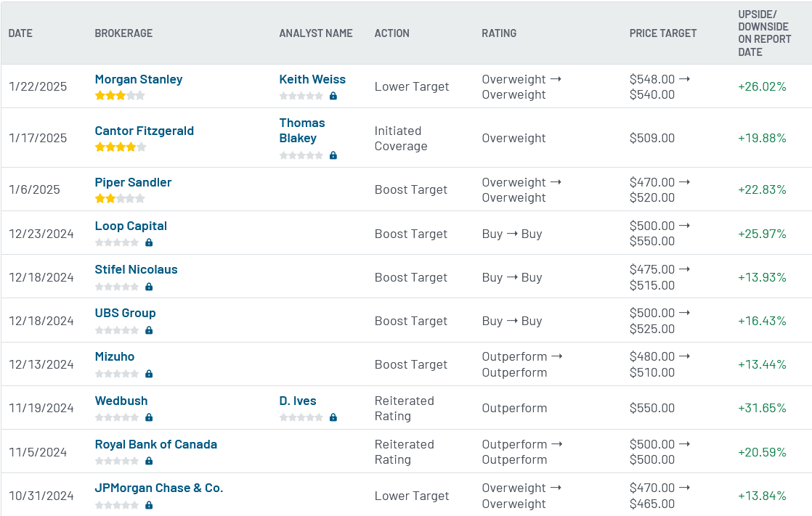Click the gray stars under D. Ives
The height and width of the screenshot is (516, 812).
tap(301, 417)
